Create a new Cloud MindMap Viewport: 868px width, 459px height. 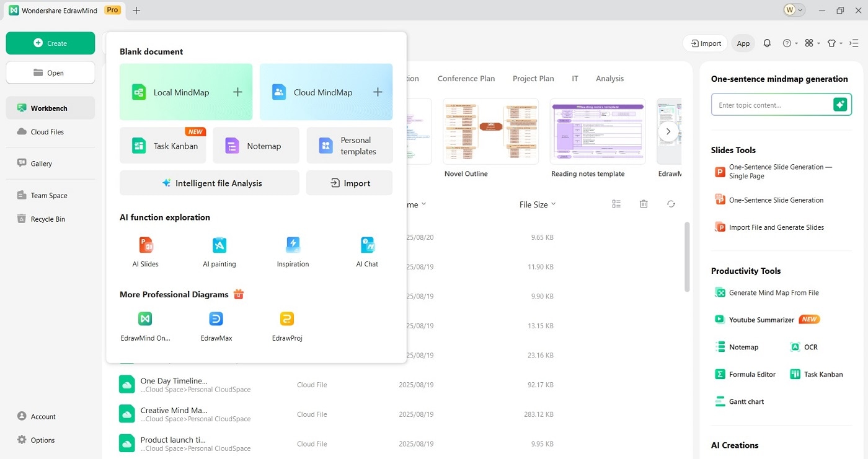click(x=326, y=92)
